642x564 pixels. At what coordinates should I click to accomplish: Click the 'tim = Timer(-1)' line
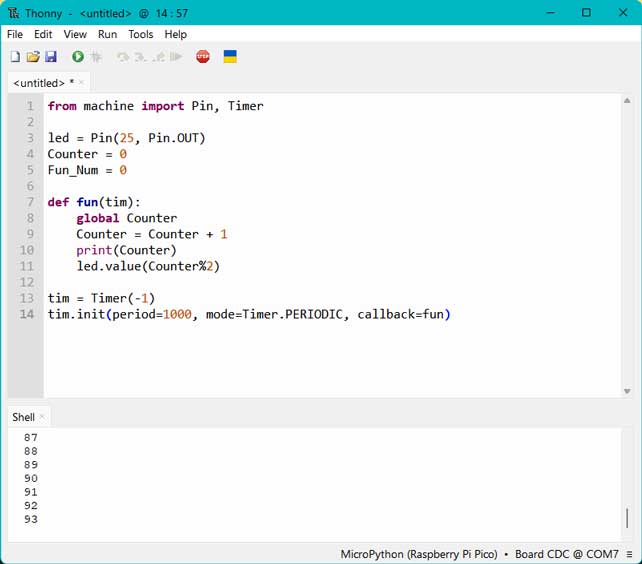[x=101, y=298]
